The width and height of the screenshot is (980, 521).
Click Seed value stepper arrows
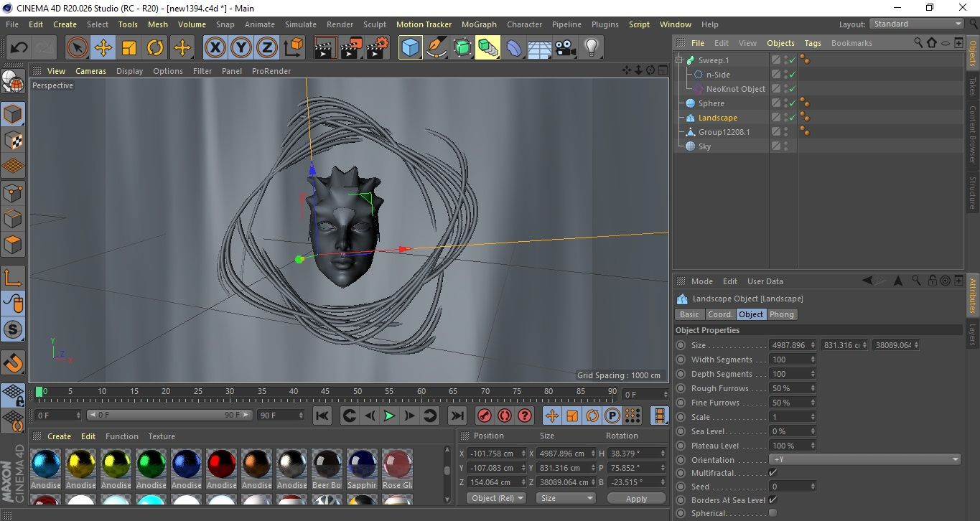813,487
